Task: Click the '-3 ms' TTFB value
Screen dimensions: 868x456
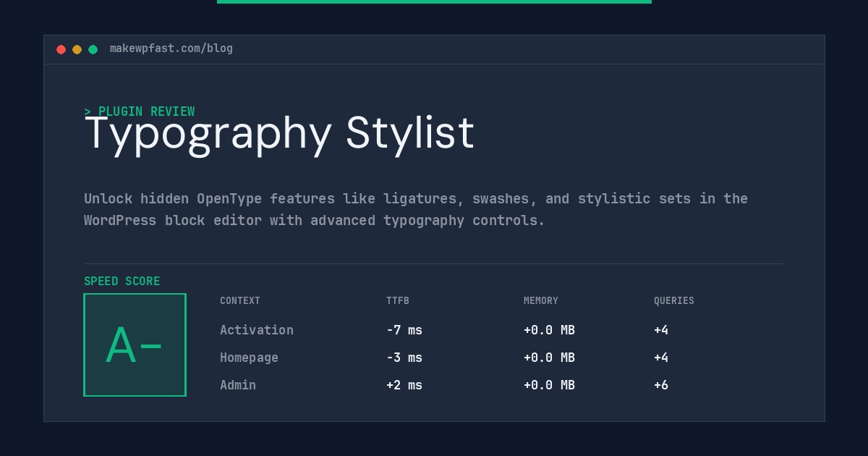Action: pos(404,358)
